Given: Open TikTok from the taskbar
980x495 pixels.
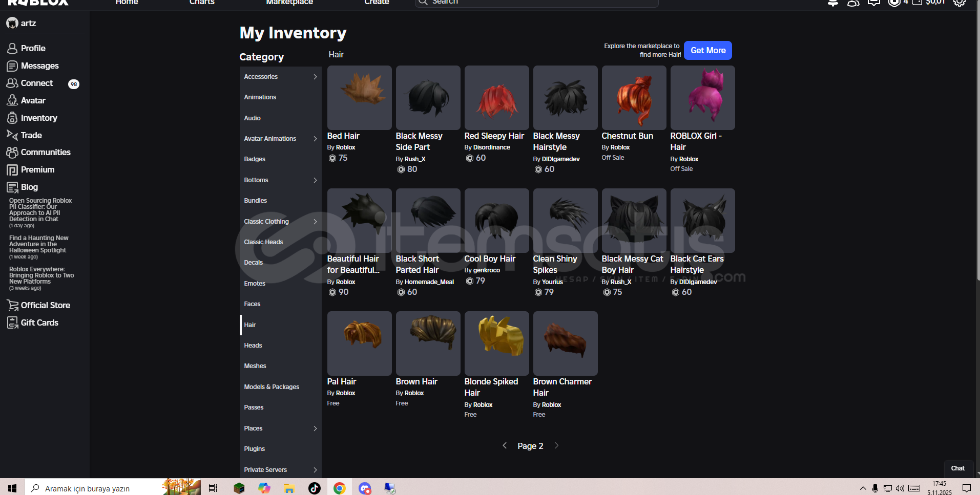Looking at the screenshot, I should point(314,488).
